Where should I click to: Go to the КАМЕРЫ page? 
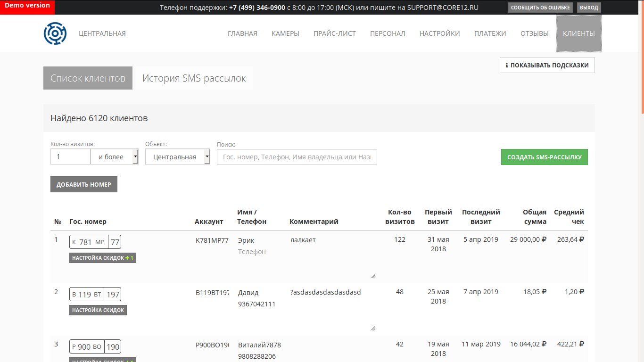(285, 33)
